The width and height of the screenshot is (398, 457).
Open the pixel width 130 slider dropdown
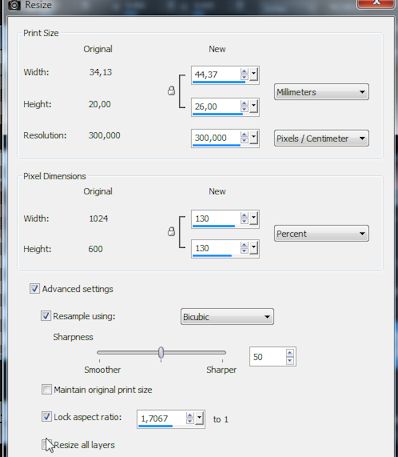(254, 218)
